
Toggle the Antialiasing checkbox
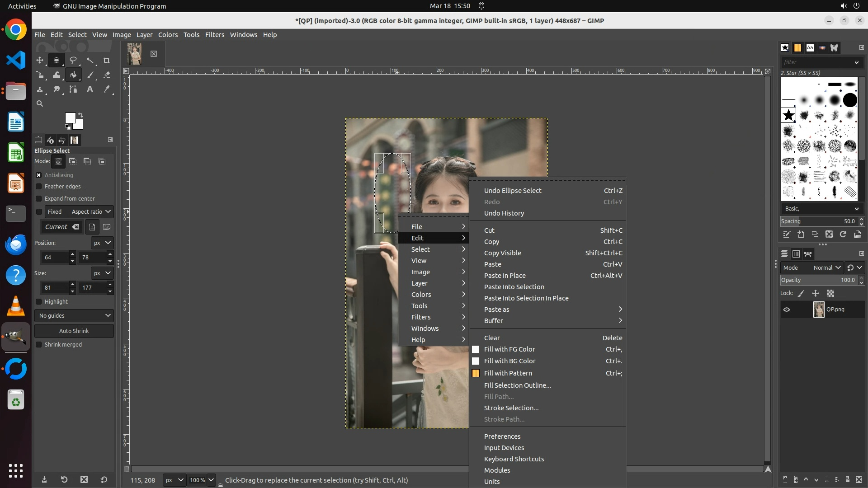[39, 175]
